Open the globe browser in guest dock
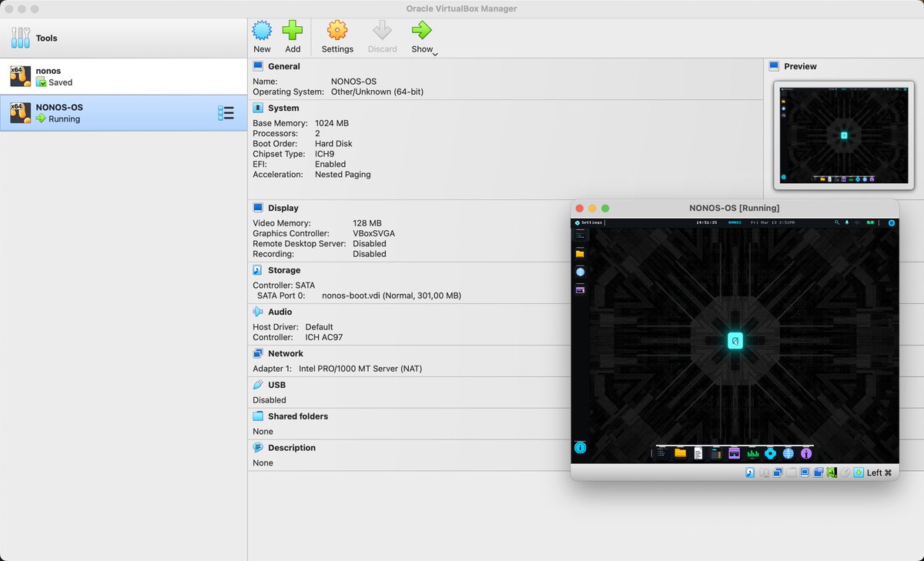The image size is (924, 561). tap(788, 453)
